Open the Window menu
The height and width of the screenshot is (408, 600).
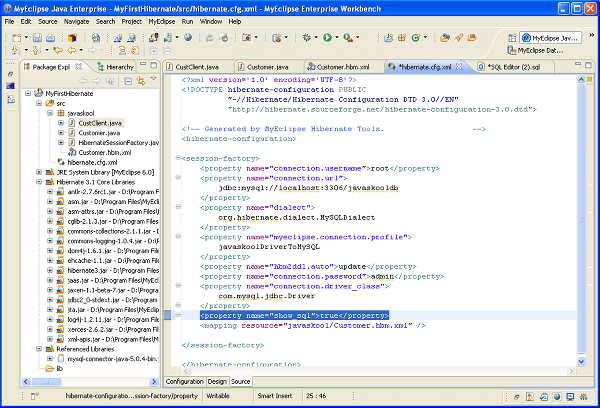click(211, 21)
